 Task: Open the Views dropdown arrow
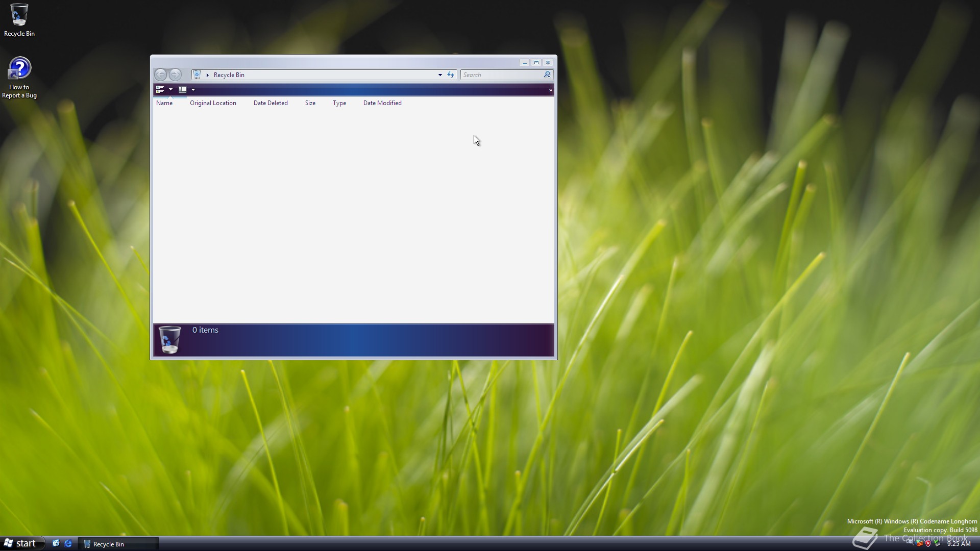click(193, 89)
